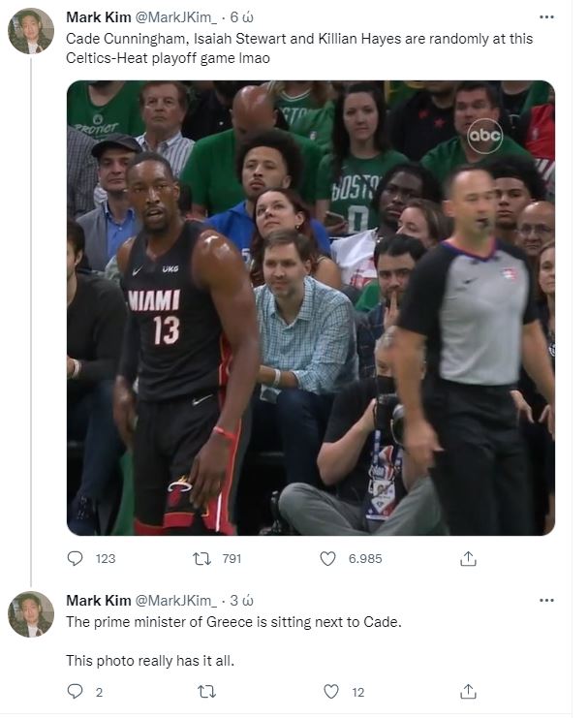The width and height of the screenshot is (588, 718).
Task: Retweet the prime minister of Greece tweet
Action: (205, 691)
